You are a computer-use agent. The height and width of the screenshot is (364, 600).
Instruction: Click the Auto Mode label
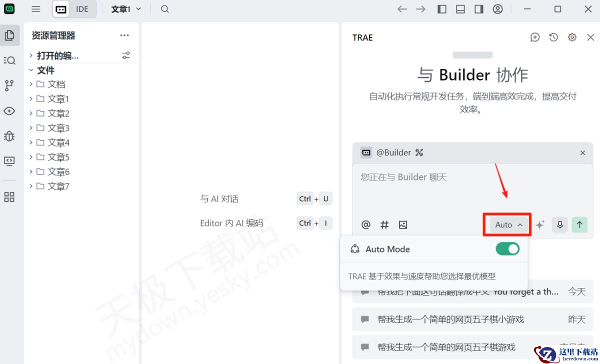tap(387, 249)
